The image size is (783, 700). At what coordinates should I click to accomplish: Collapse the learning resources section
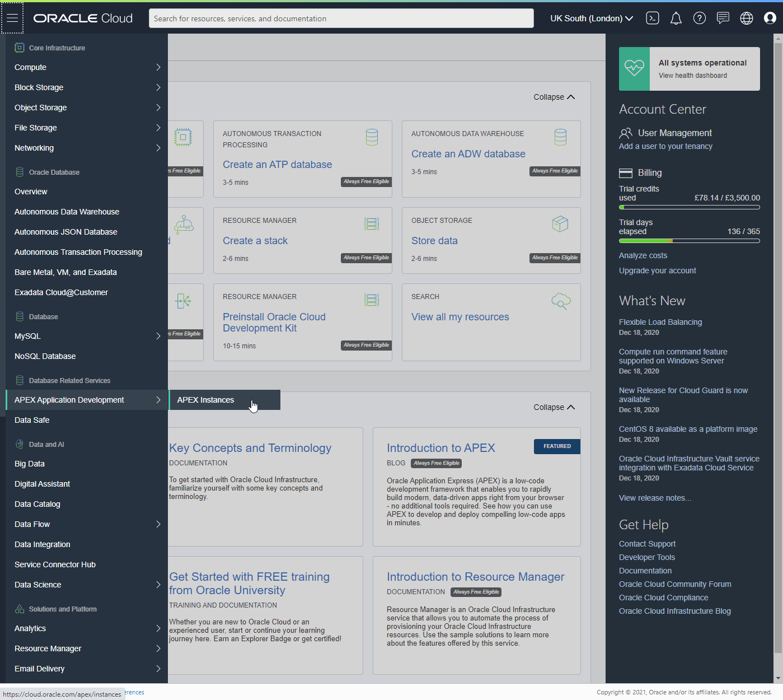click(554, 407)
